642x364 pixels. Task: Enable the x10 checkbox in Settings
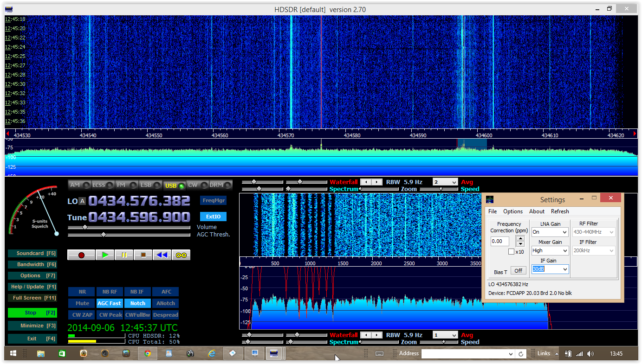pyautogui.click(x=511, y=252)
